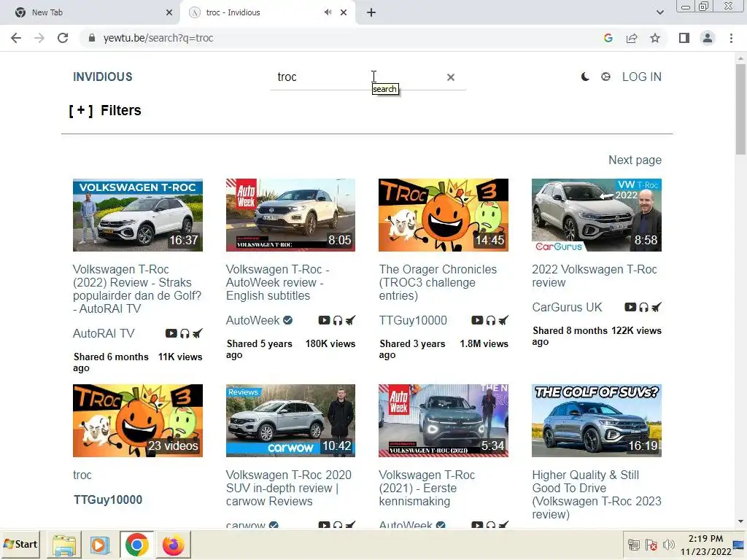Open INVIDIOUS home link
This screenshot has height=560, width=747.
[102, 77]
